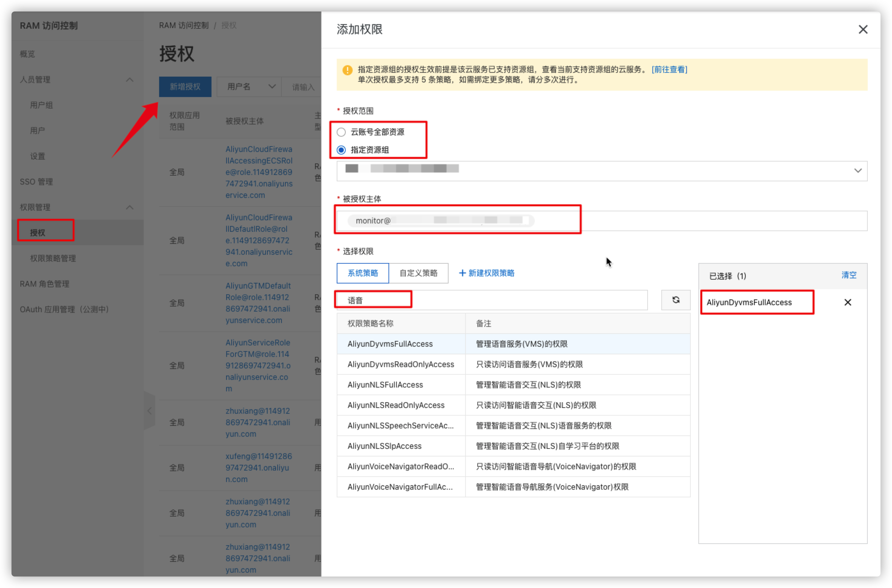Viewport: 892px width, 588px height.
Task: Click the 被授权主体 input field
Action: pos(602,221)
